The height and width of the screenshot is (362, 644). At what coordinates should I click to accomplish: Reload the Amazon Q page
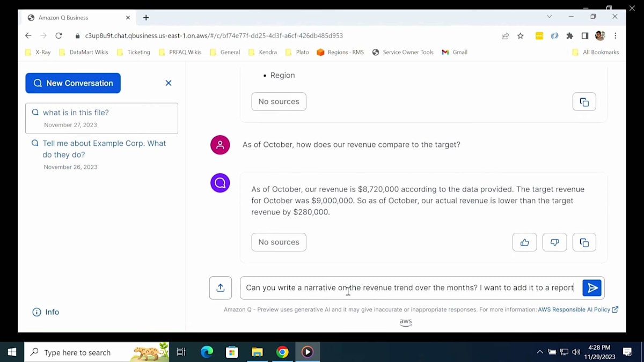coord(58,36)
